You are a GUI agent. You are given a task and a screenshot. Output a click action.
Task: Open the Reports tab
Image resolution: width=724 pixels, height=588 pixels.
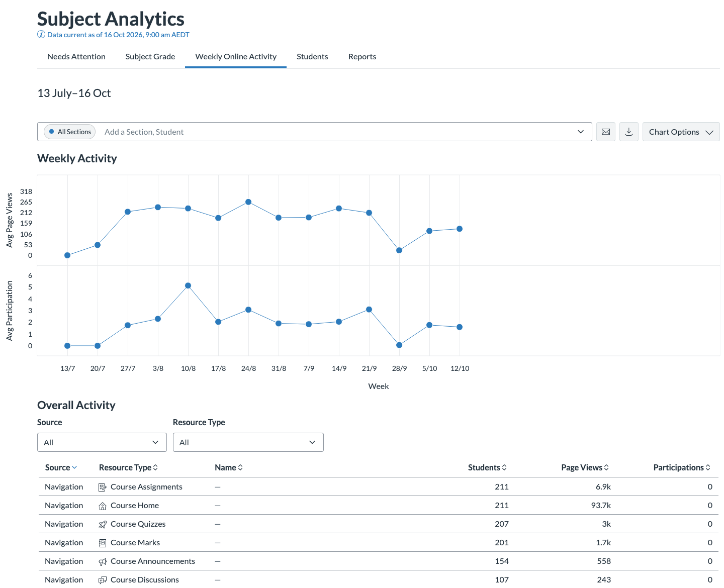[362, 56]
